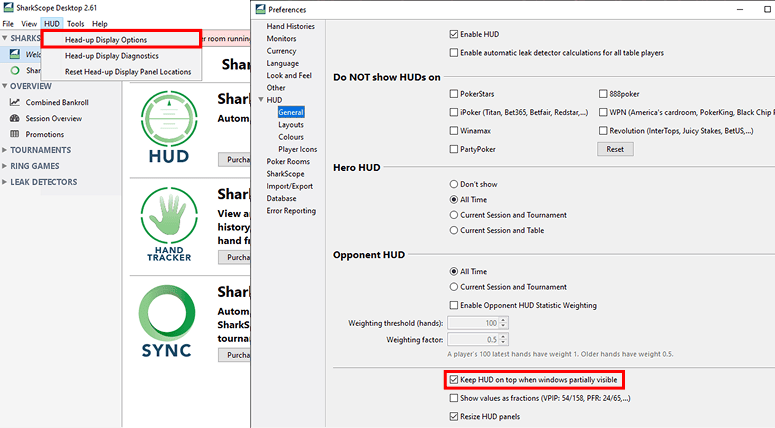Open Monitors preferences page
Image resolution: width=775 pixels, height=428 pixels.
point(281,39)
